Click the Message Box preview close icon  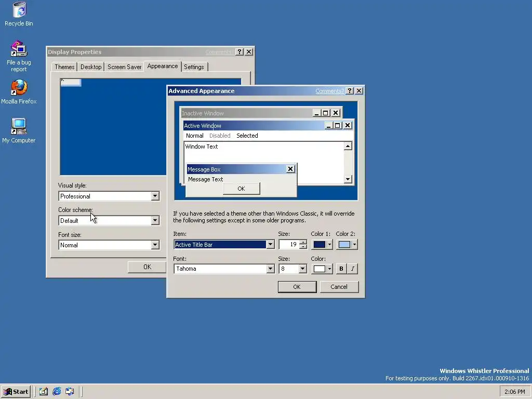[x=290, y=169]
